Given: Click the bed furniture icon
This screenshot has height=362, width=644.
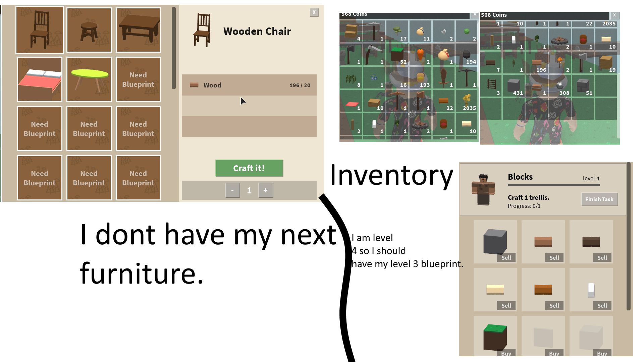Looking at the screenshot, I should click(39, 79).
